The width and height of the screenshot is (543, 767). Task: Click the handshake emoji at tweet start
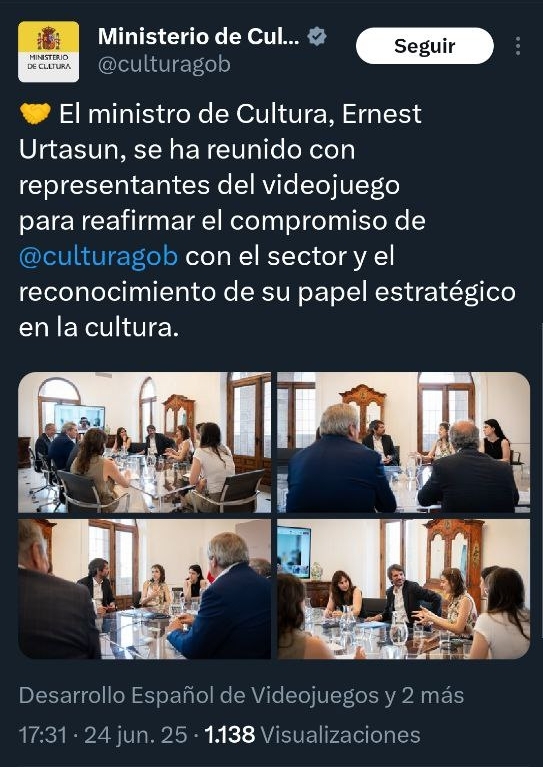pos(35,113)
